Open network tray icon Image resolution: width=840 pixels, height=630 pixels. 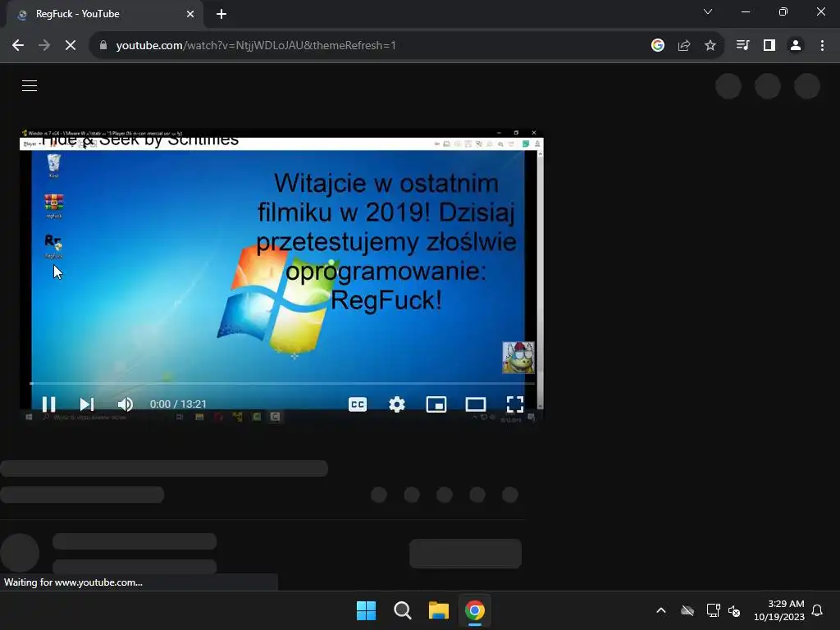(713, 610)
